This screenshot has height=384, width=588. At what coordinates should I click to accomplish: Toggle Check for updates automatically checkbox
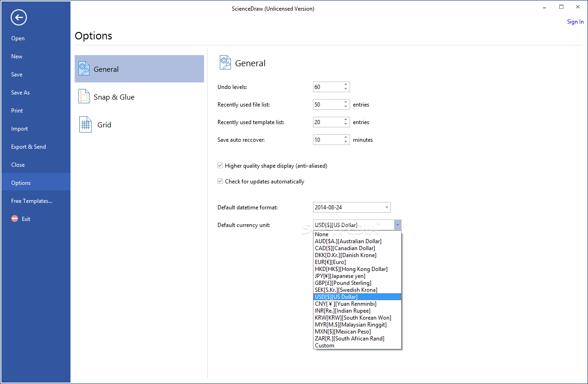pyautogui.click(x=220, y=181)
